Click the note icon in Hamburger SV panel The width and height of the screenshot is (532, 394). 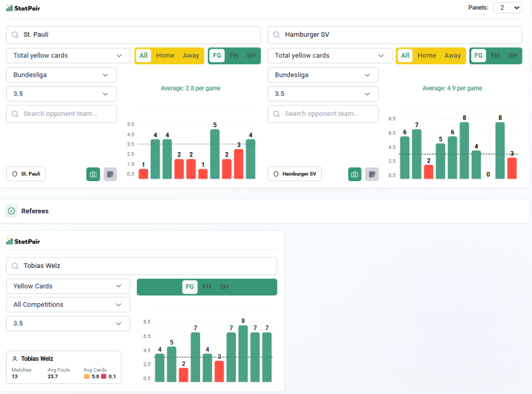click(371, 174)
